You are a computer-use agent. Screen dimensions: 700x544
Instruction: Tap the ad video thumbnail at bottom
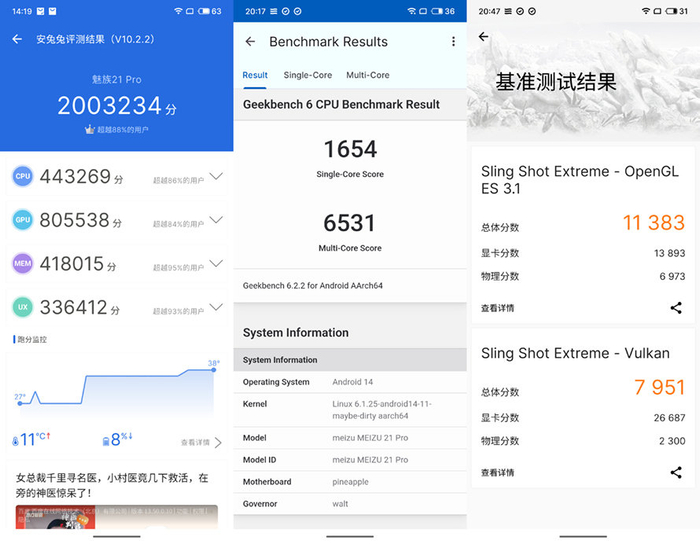(x=117, y=517)
